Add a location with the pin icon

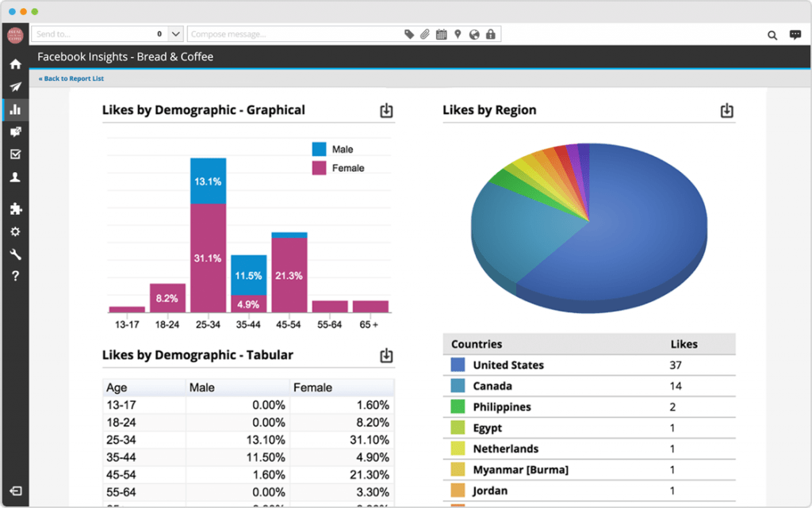coord(457,34)
